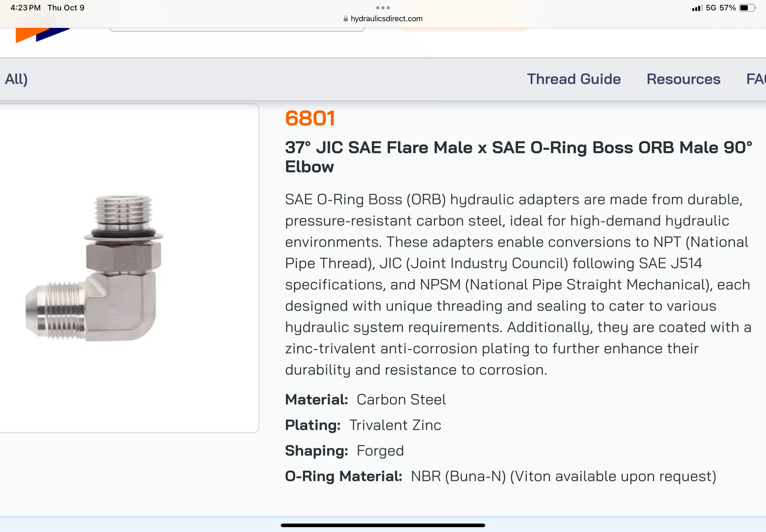
Task: Open the Thread Guide menu item
Action: 574,79
